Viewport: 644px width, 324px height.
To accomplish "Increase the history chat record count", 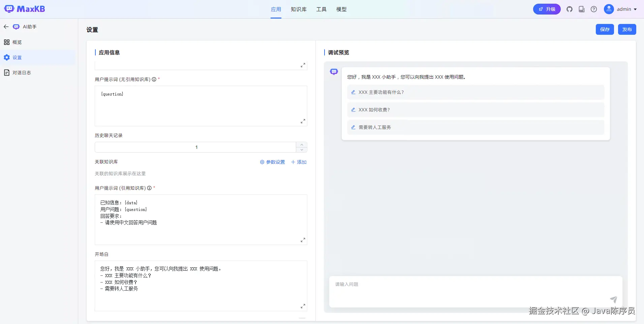I will (302, 145).
